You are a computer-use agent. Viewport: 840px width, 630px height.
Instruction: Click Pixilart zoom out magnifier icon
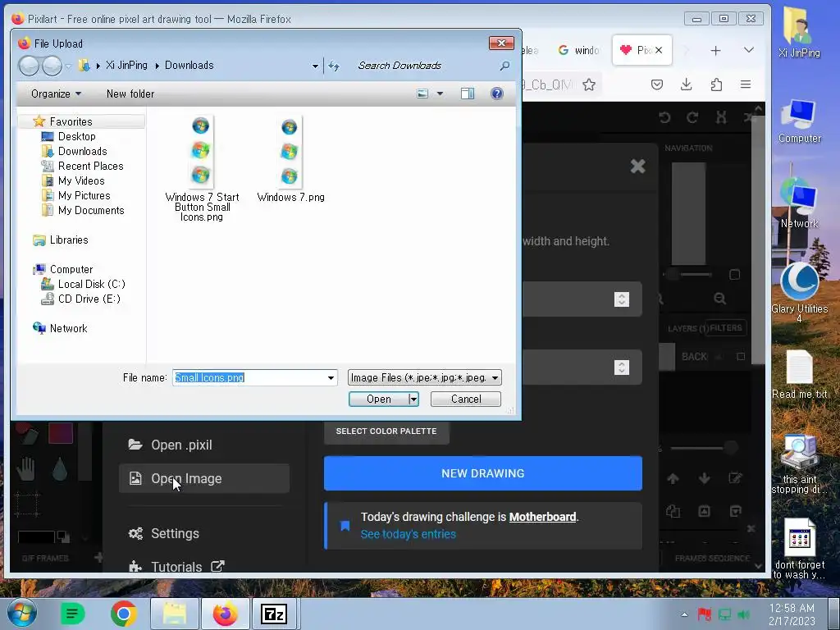[719, 299]
